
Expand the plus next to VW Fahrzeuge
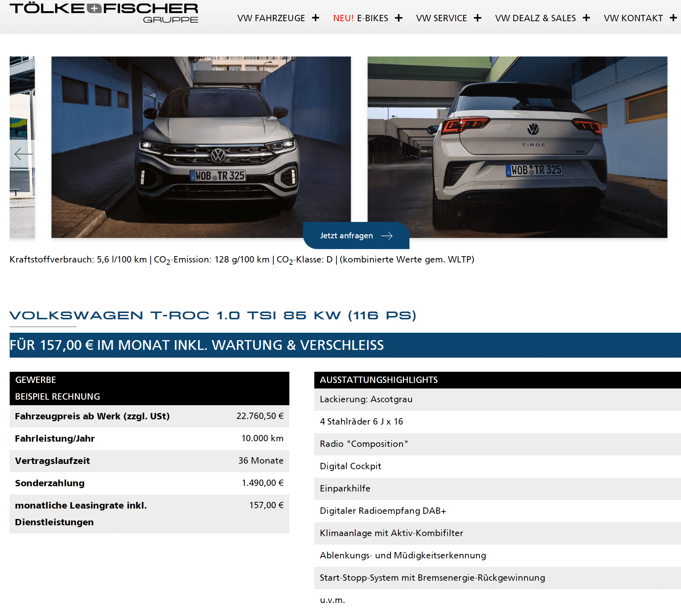(315, 18)
